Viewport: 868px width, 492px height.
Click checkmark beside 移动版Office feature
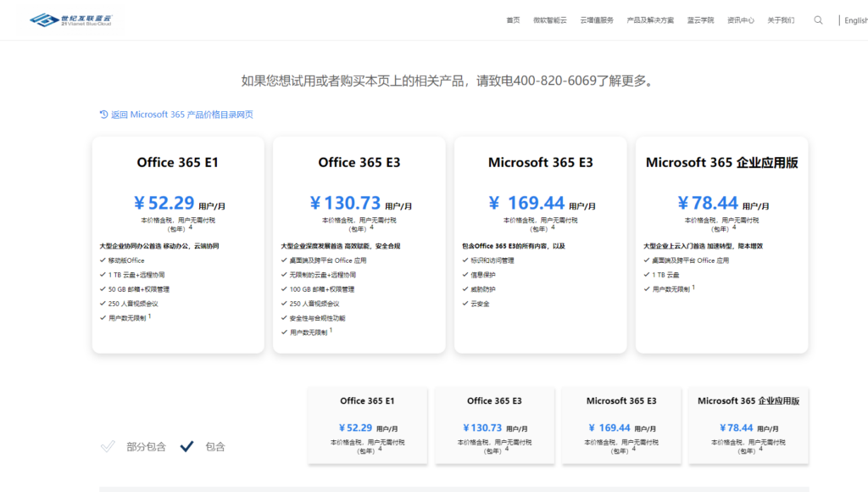(103, 260)
